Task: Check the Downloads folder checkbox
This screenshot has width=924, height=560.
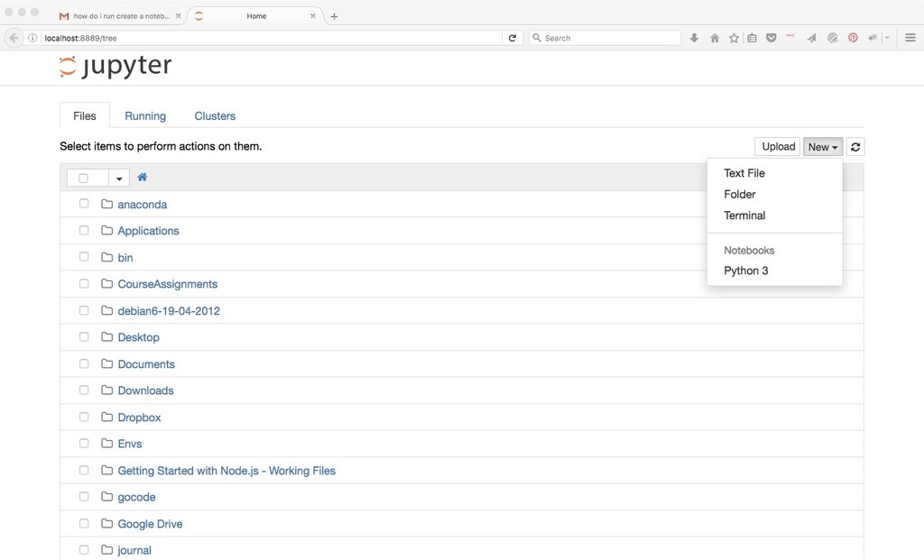Action: click(x=84, y=390)
